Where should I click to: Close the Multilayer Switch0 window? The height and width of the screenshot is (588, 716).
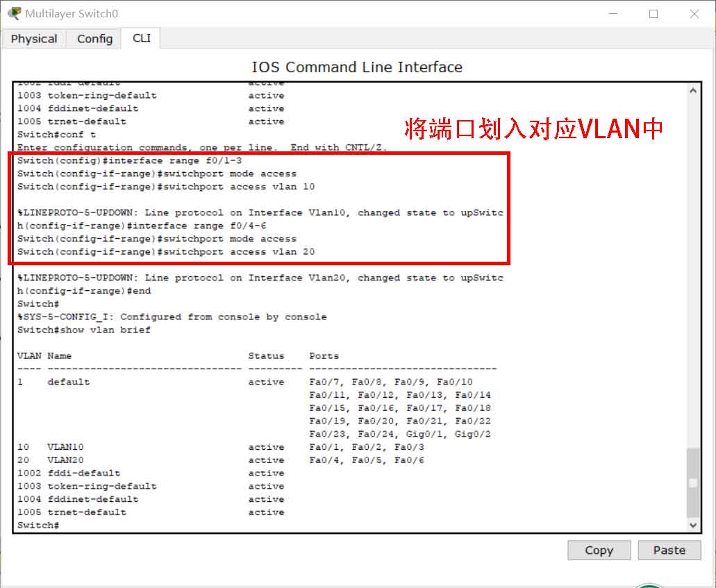pyautogui.click(x=694, y=14)
